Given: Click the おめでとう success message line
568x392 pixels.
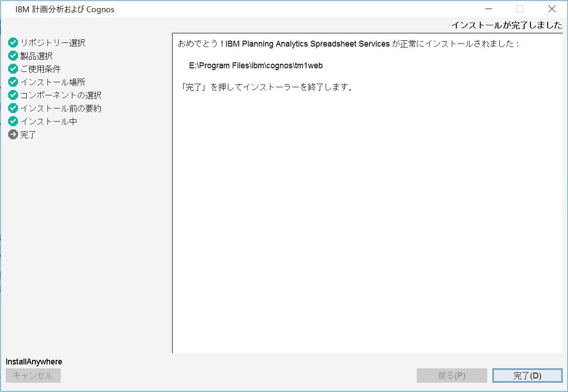Looking at the screenshot, I should coord(348,44).
